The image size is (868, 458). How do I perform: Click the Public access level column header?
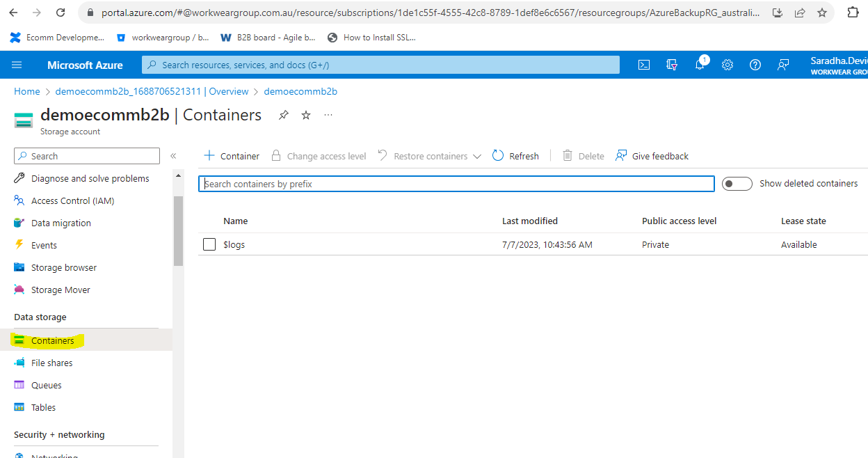coord(680,221)
